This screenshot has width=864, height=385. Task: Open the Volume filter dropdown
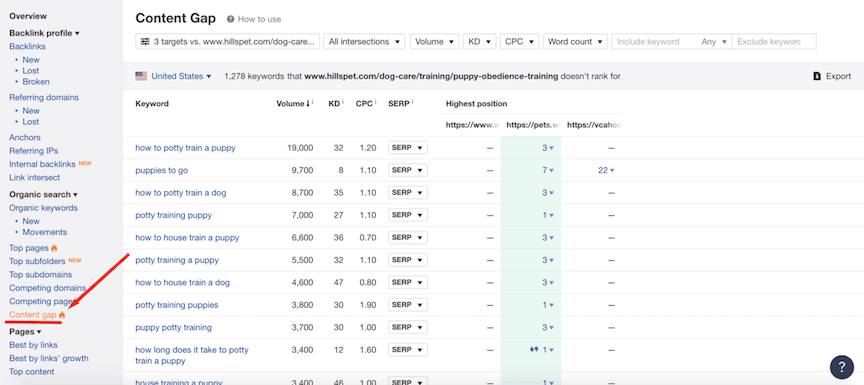pyautogui.click(x=435, y=42)
